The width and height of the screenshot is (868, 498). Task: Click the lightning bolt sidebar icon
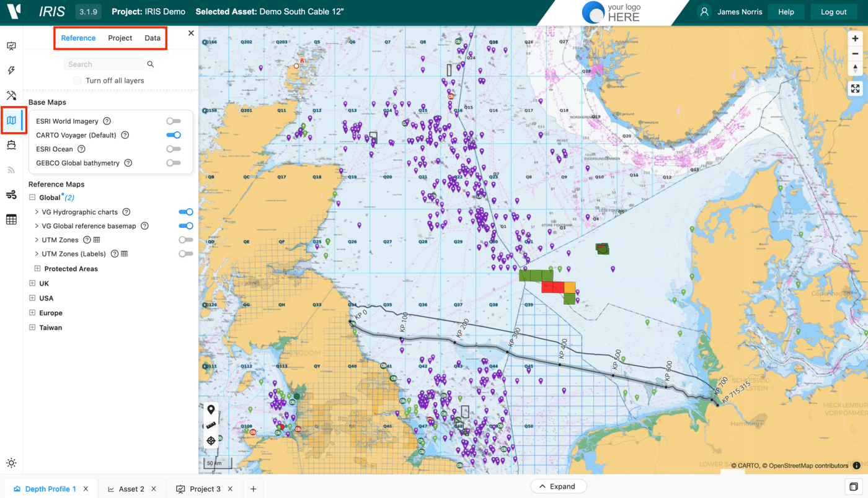coord(11,71)
